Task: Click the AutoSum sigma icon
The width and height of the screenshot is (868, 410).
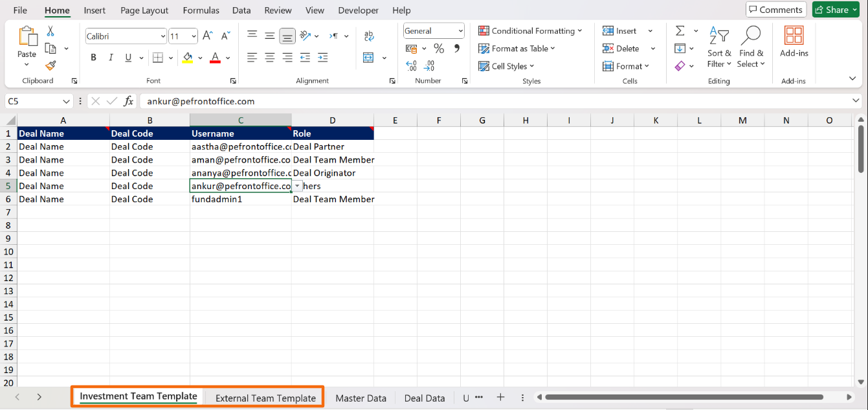Action: pyautogui.click(x=680, y=31)
